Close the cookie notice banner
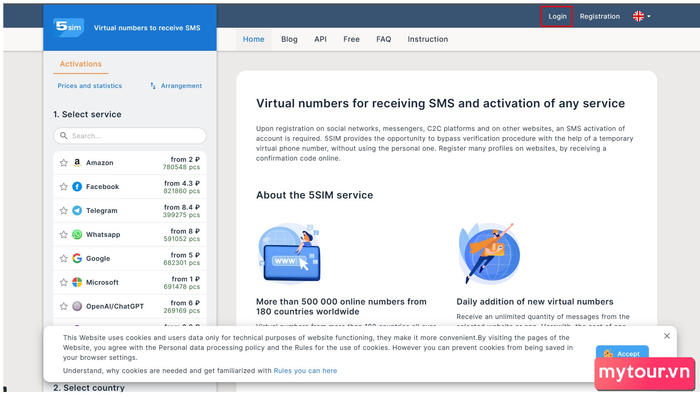 tap(667, 336)
